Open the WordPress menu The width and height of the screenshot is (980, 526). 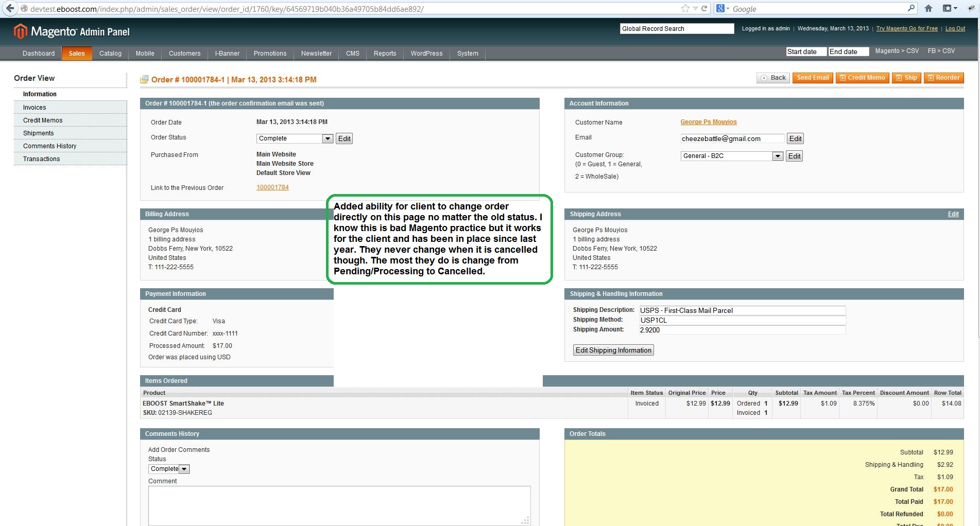426,54
